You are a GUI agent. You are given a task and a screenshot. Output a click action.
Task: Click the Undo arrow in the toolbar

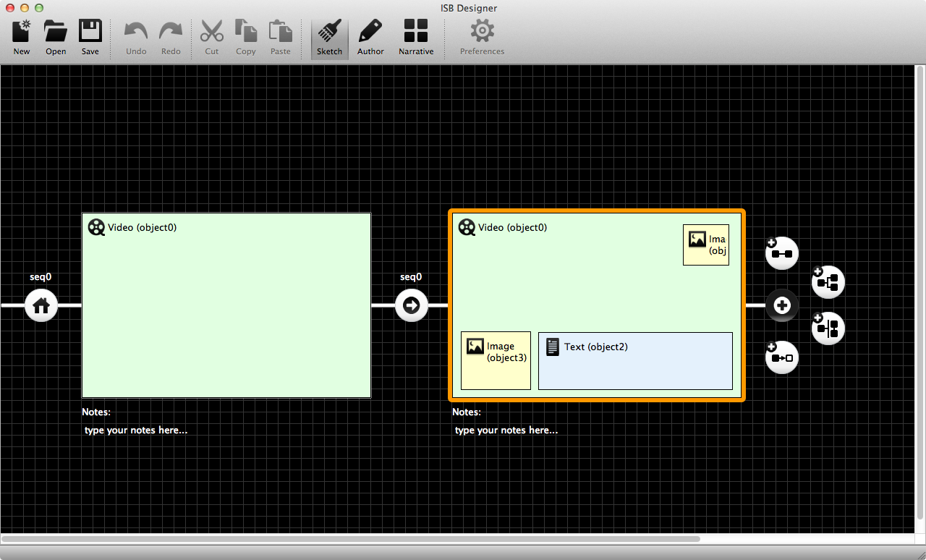coord(136,31)
